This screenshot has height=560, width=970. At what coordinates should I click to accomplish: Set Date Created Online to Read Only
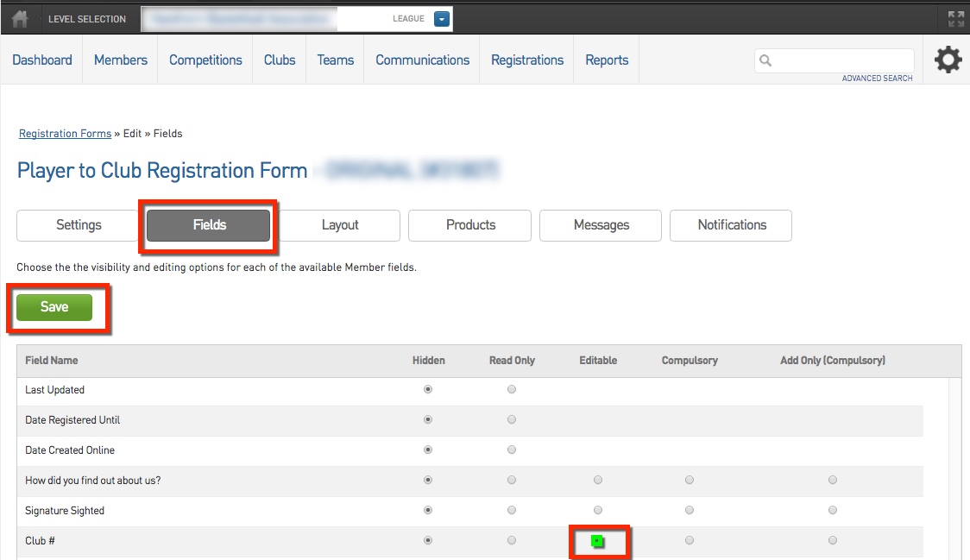[512, 450]
